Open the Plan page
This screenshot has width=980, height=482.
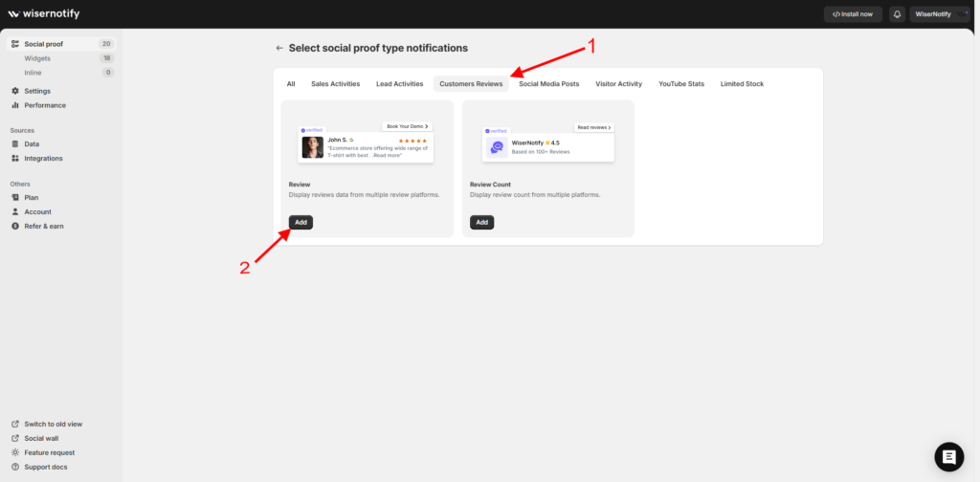click(x=31, y=198)
